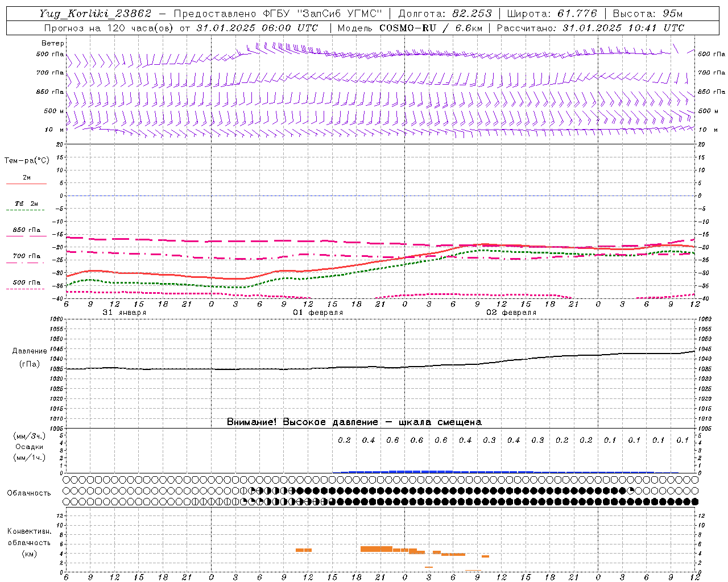The height and width of the screenshot is (582, 728).
Task: Click the station title Yug_Korliki_23862
Action: click(x=96, y=14)
